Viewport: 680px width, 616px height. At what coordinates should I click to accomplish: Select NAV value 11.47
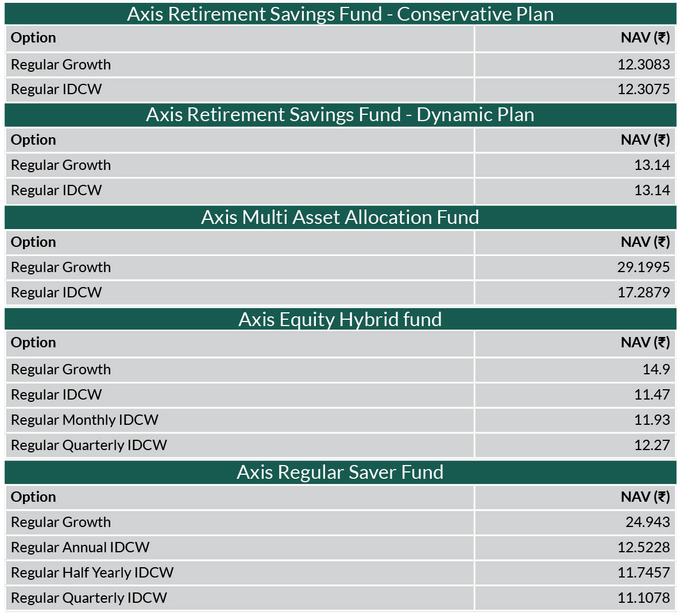pyautogui.click(x=652, y=395)
